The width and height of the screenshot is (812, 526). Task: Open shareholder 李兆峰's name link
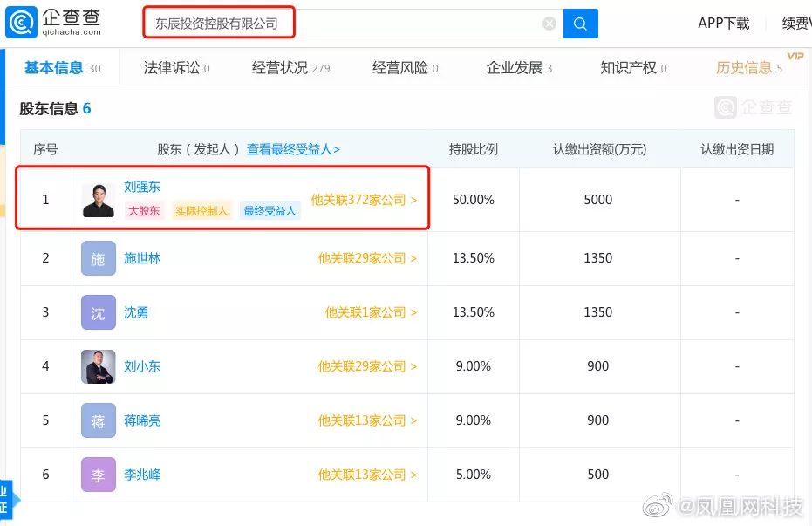(x=142, y=475)
